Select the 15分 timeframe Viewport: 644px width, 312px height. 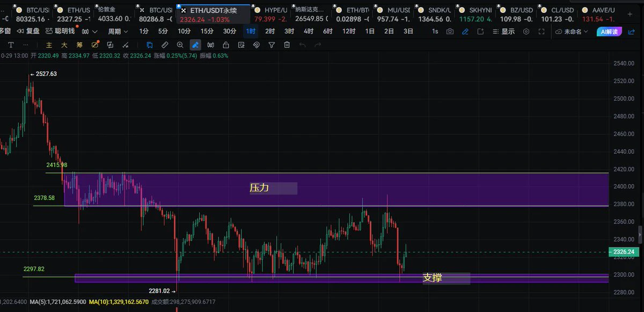[x=207, y=31]
